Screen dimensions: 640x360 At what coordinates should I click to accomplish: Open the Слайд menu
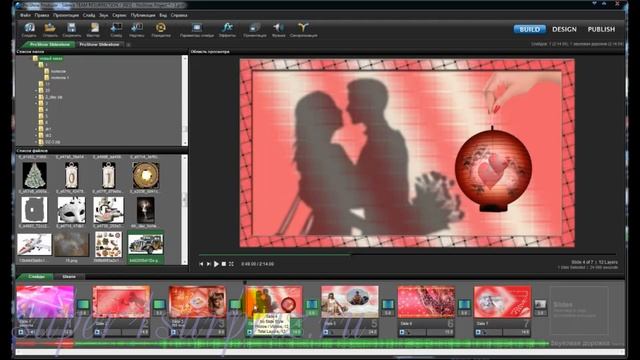point(89,15)
